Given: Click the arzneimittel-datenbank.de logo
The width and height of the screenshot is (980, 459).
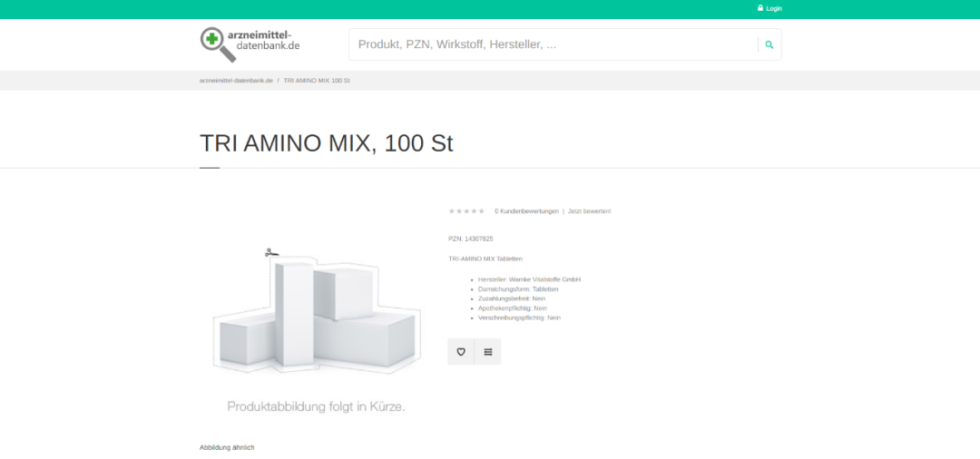Looking at the screenshot, I should (x=250, y=44).
